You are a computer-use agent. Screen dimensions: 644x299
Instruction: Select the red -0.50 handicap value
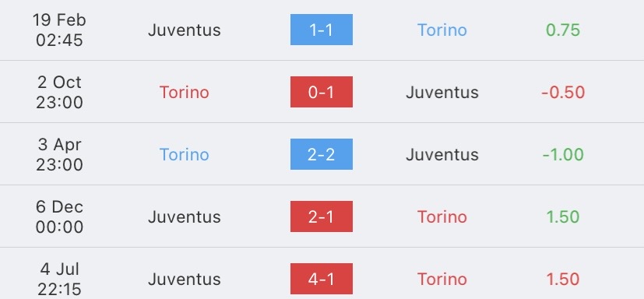563,93
